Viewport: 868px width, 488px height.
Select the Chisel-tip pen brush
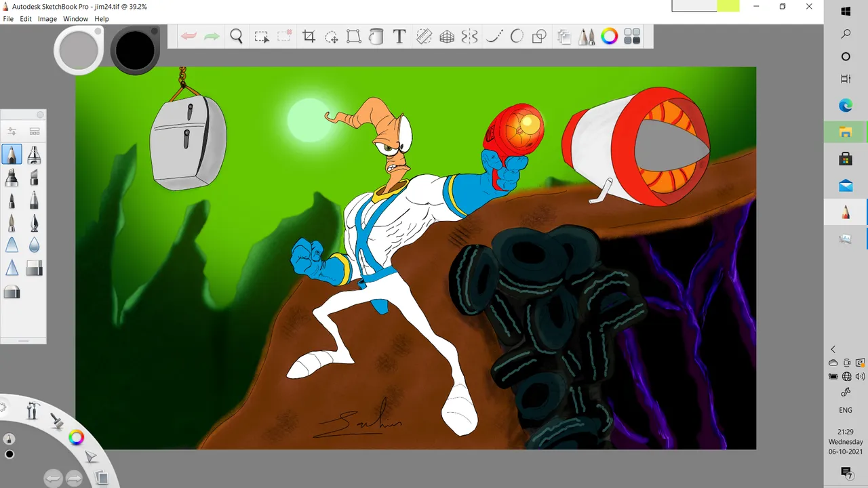[34, 178]
